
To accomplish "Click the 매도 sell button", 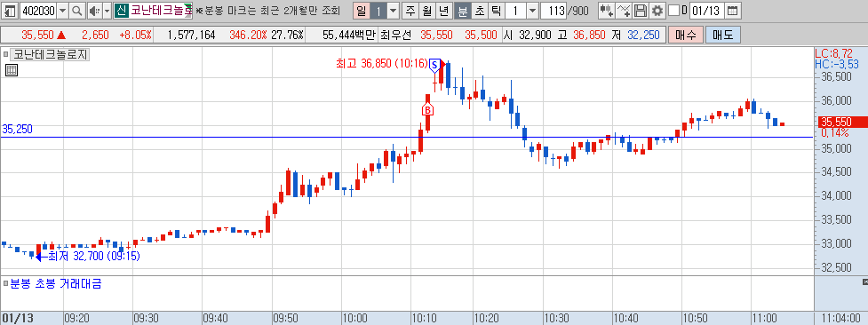I will click(722, 35).
